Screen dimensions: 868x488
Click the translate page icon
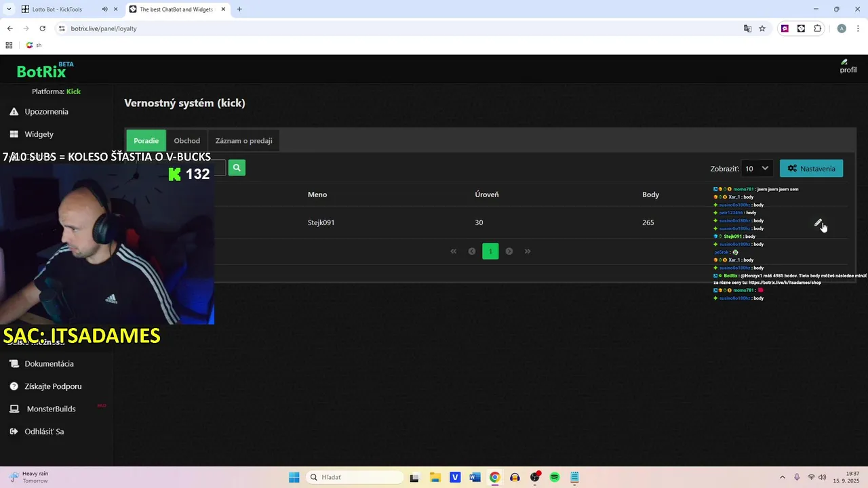(747, 28)
